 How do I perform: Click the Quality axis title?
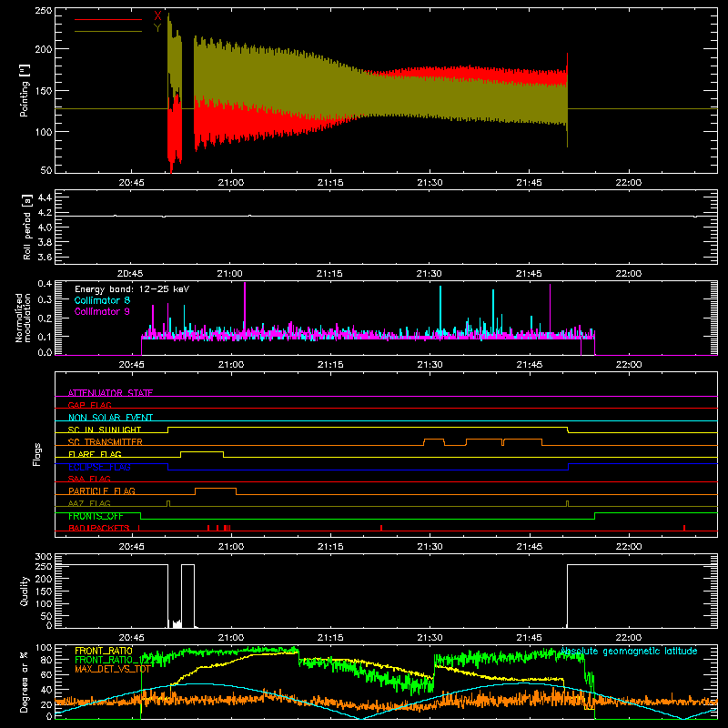click(25, 591)
